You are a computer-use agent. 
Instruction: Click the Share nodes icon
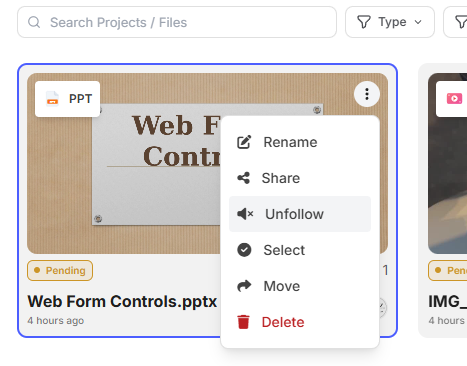coord(244,178)
